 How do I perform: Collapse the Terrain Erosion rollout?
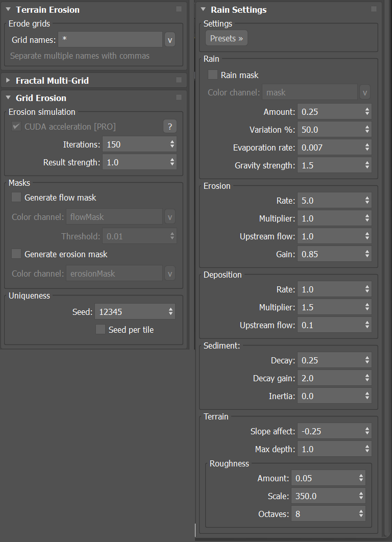point(8,10)
